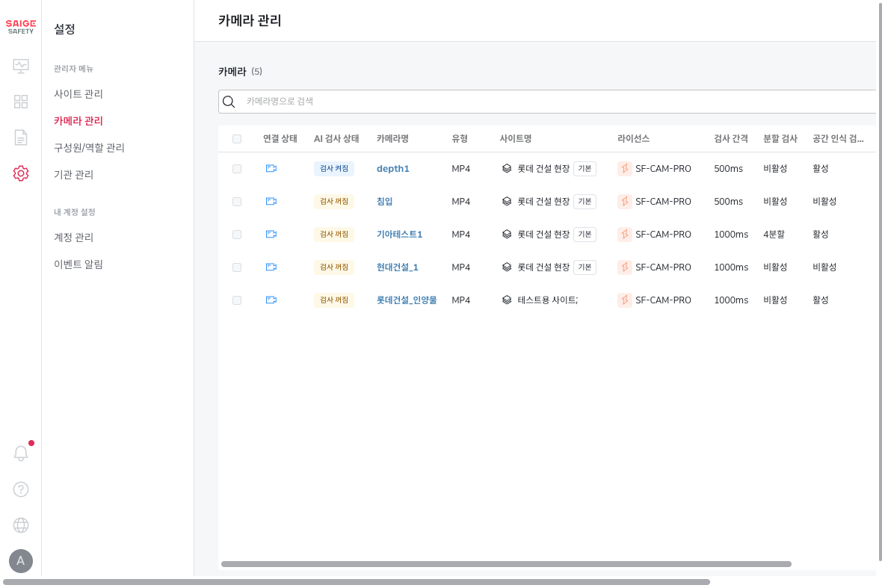Click connection status camera icon for depth1
This screenshot has height=588, width=885.
point(271,168)
